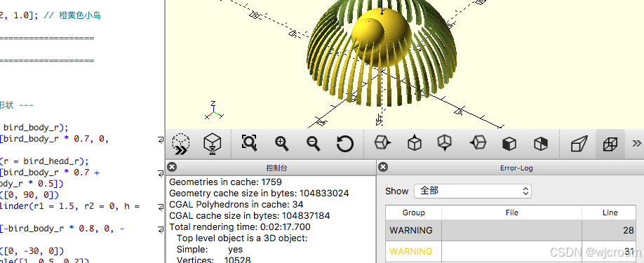644x263 pixels.
Task: Switch to Right view cube icon
Action: (382, 143)
